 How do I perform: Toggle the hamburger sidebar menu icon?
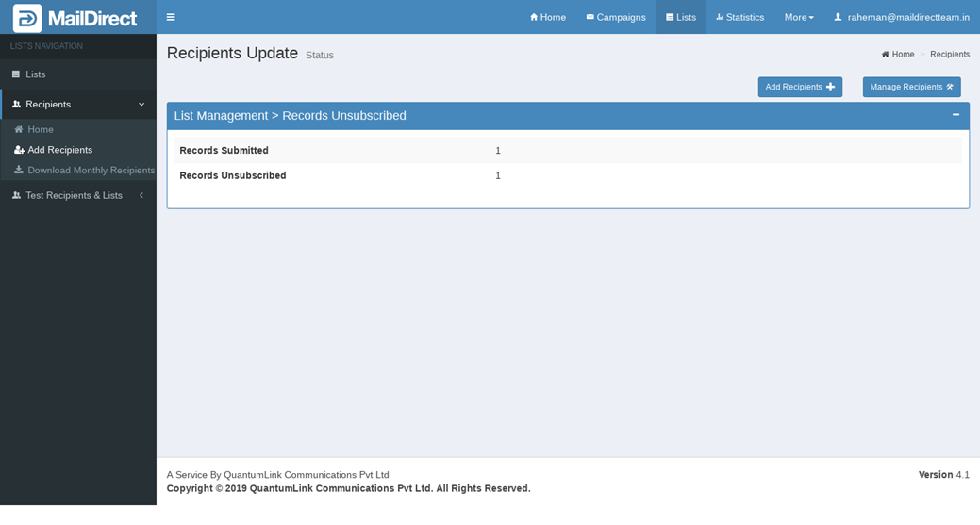coord(171,17)
